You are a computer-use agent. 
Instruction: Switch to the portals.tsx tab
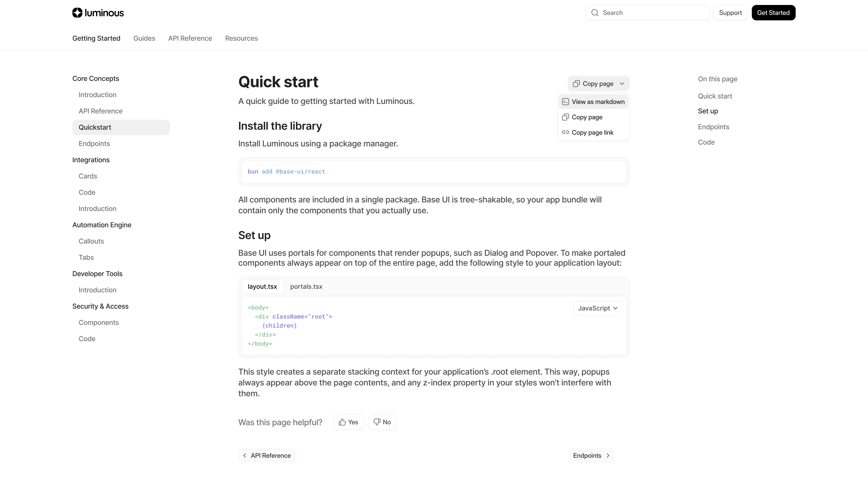(306, 287)
